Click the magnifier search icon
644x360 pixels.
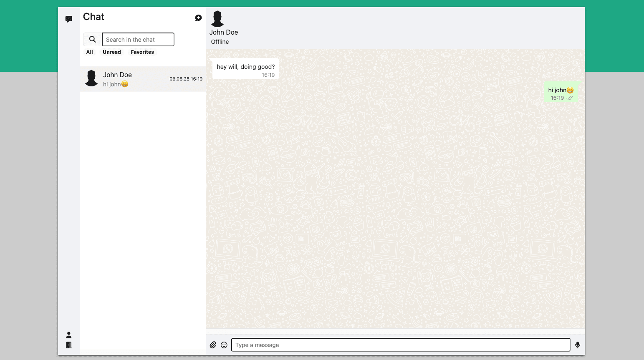[x=92, y=39]
